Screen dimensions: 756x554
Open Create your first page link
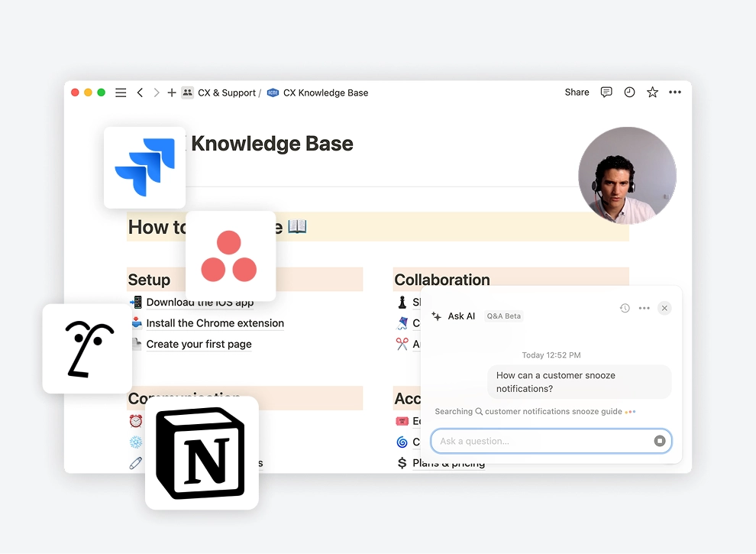pos(199,344)
